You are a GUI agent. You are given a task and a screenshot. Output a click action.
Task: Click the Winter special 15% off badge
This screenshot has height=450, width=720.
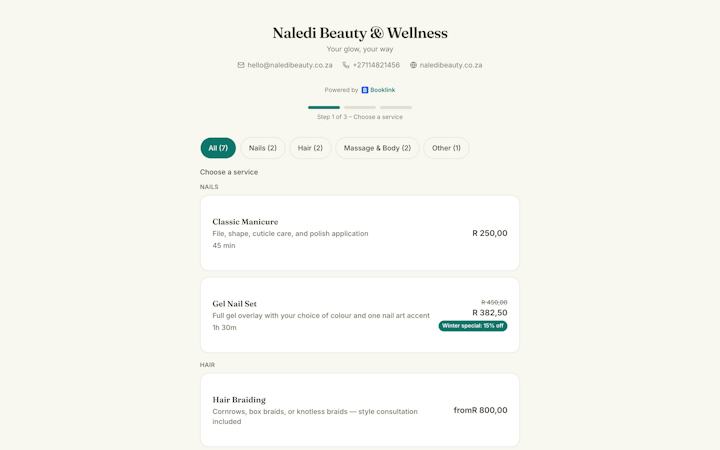click(x=473, y=326)
